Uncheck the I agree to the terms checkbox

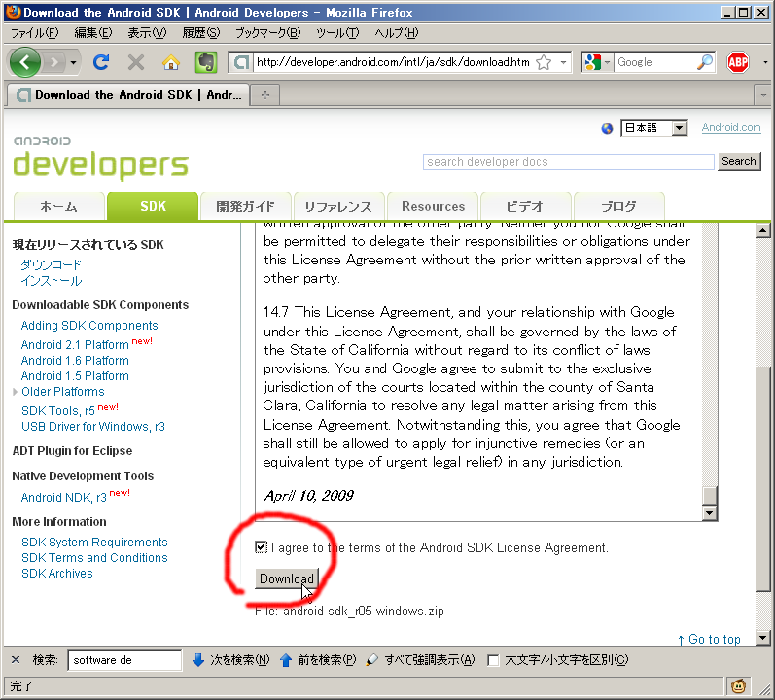click(261, 546)
